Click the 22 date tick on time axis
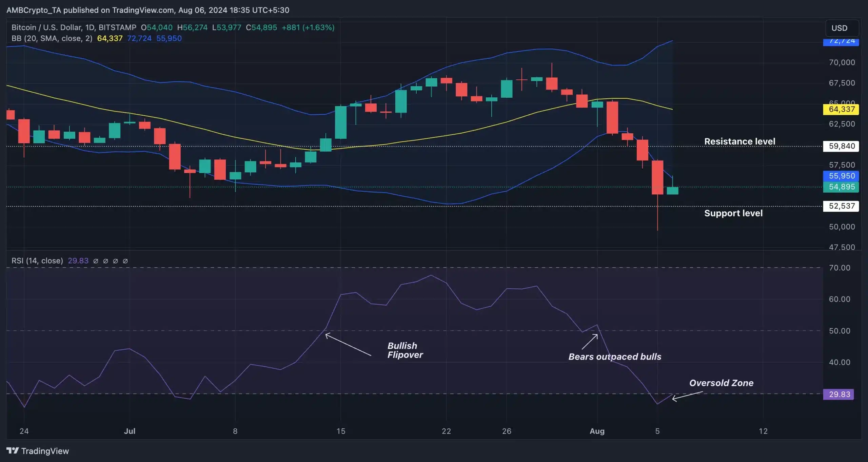 point(446,431)
